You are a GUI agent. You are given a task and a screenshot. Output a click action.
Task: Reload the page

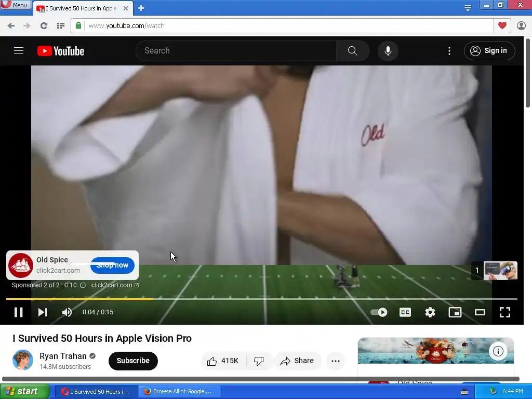point(44,26)
